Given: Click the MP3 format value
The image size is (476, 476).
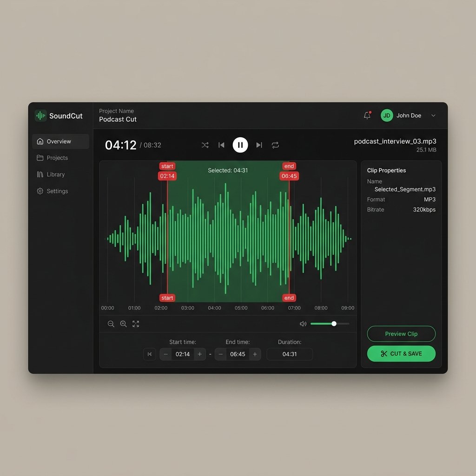Looking at the screenshot, I should (430, 199).
